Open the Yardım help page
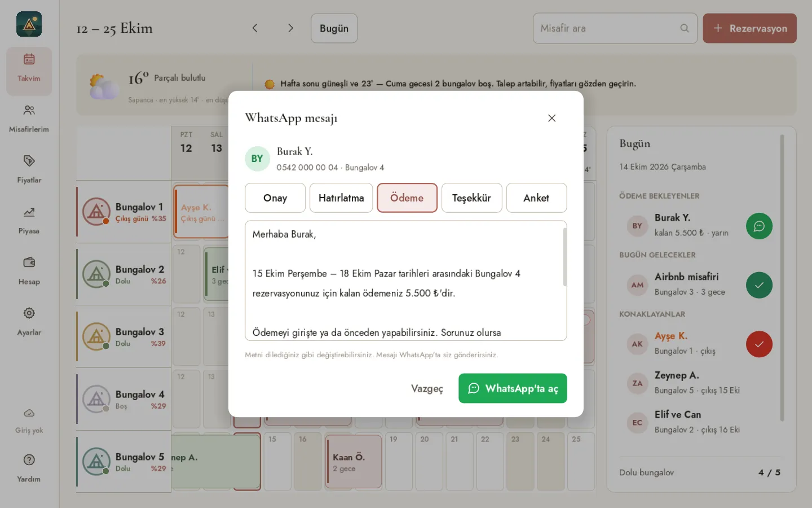Viewport: 812px width, 508px height. point(29,468)
